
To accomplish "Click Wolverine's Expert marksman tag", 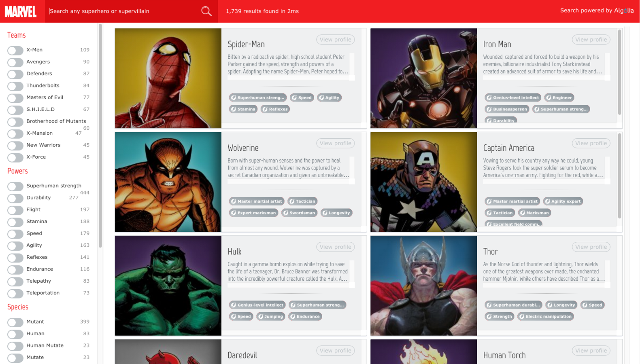I will coord(254,213).
